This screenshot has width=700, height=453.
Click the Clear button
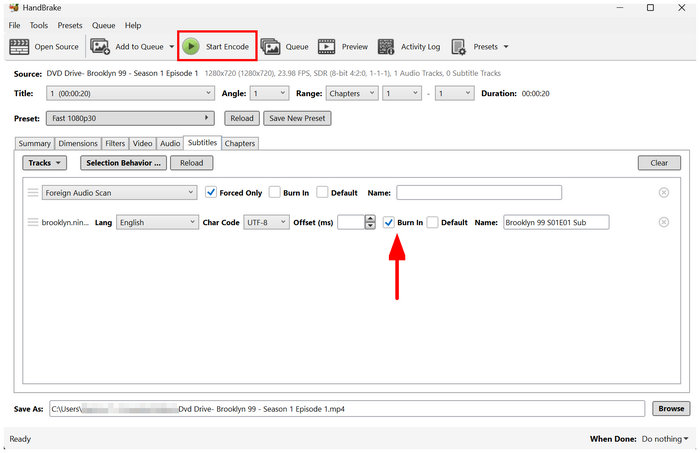click(659, 163)
